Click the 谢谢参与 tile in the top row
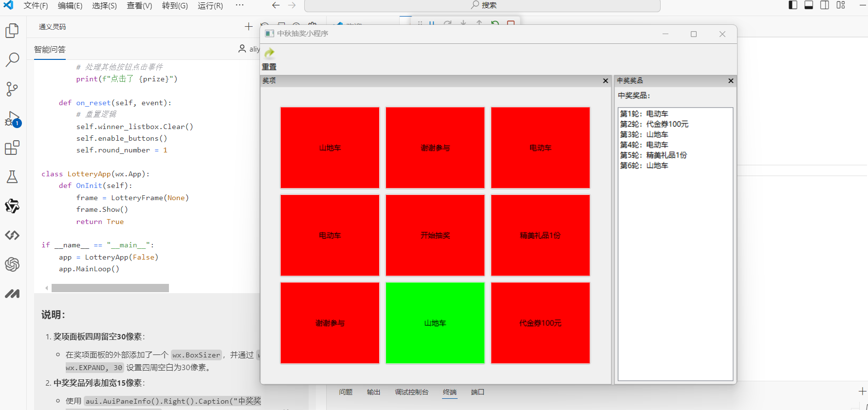This screenshot has height=410, width=868. (435, 148)
